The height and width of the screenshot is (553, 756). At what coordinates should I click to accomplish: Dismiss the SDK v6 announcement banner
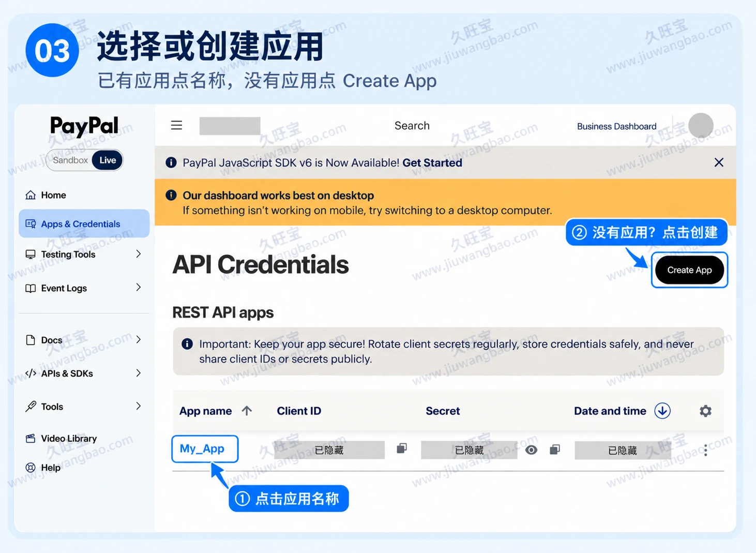(719, 162)
